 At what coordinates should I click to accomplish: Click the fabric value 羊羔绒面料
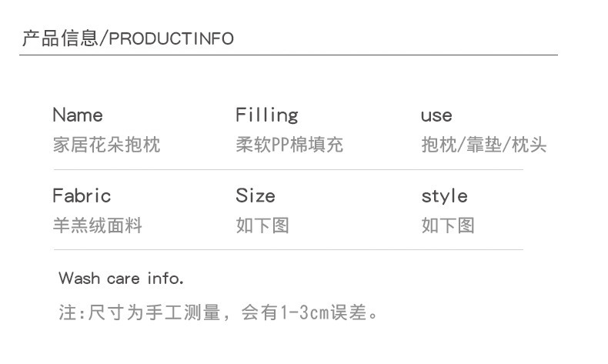pos(97,225)
